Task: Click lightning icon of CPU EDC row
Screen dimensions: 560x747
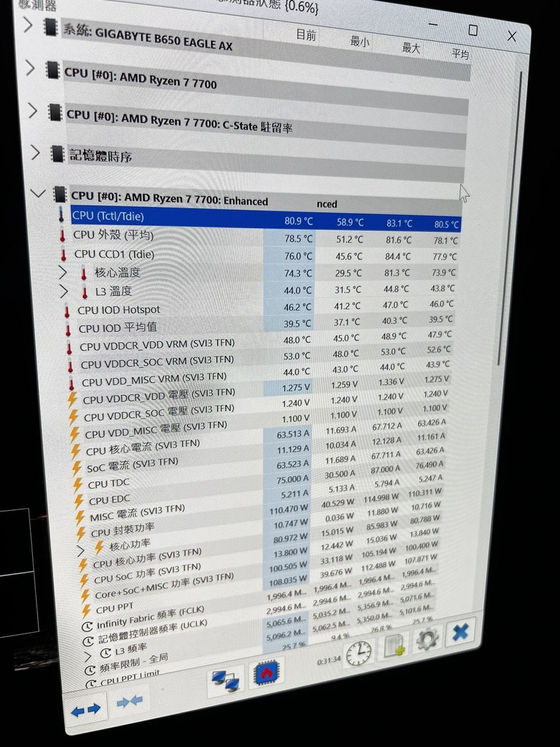Action: (x=80, y=501)
